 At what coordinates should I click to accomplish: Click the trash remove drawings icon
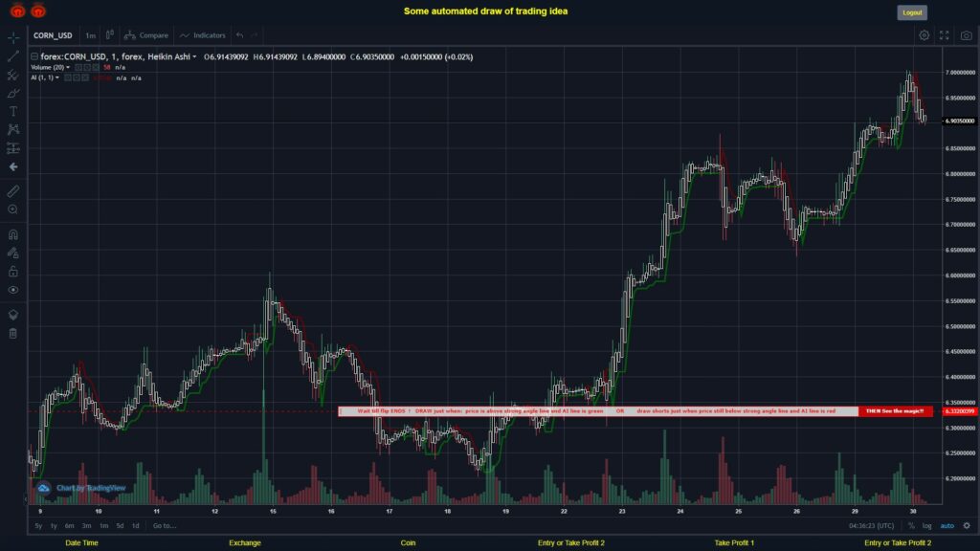pyautogui.click(x=13, y=333)
